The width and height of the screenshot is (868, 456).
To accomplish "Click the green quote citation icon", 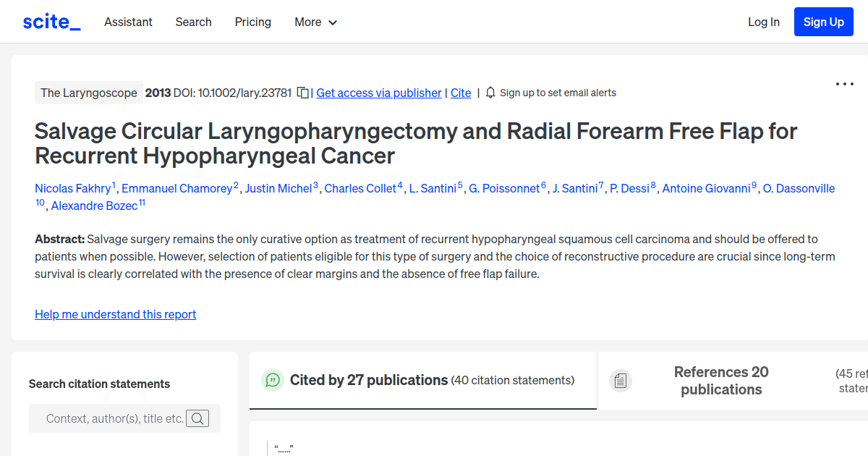I will [x=272, y=380].
